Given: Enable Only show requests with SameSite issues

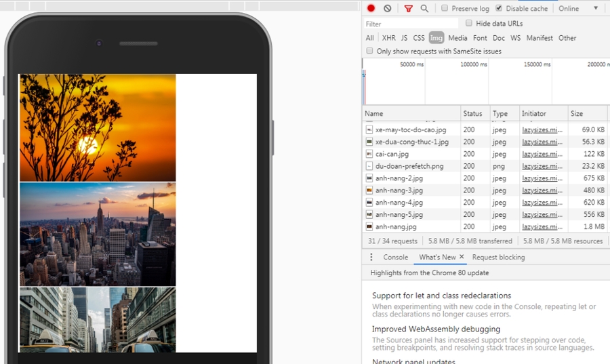Looking at the screenshot, I should click(x=370, y=51).
